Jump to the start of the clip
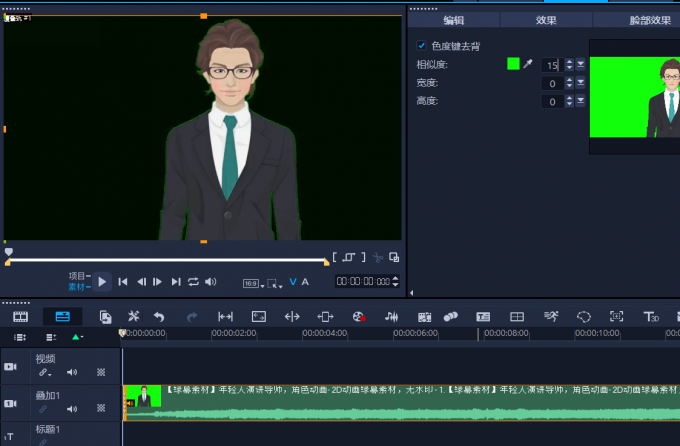Screen dimensions: 680x446 [123, 282]
